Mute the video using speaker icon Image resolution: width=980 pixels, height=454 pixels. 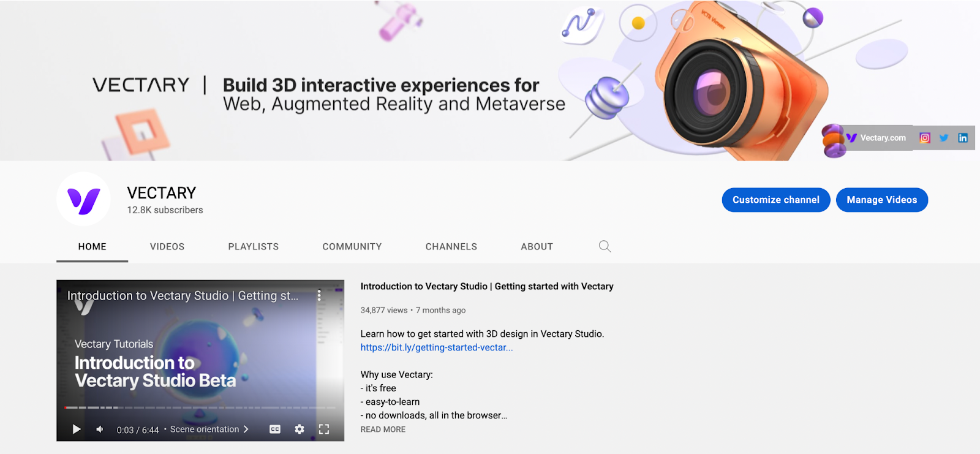[x=100, y=429]
